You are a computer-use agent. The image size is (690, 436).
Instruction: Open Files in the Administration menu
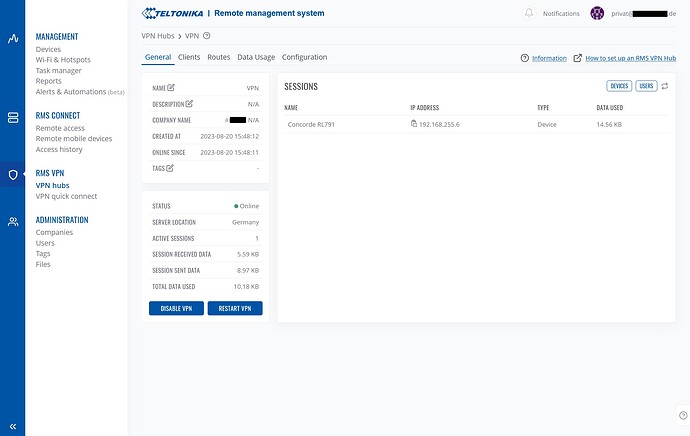(x=43, y=264)
